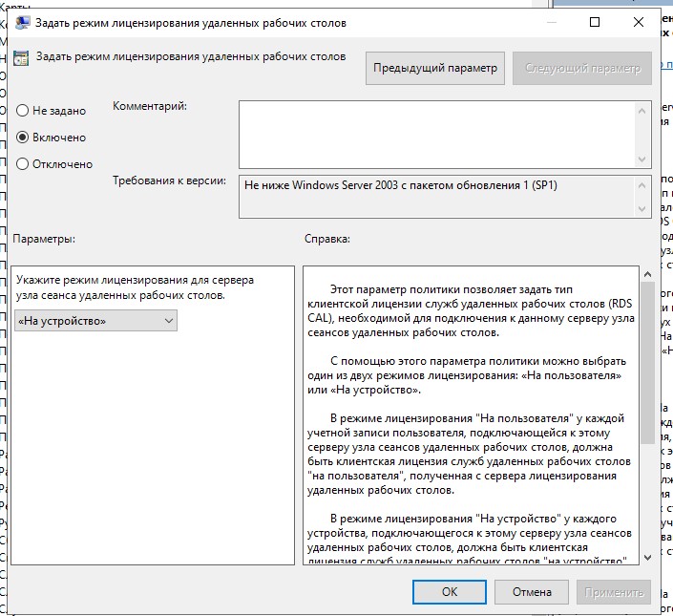
Task: Click the Справка scrollbar thumb
Action: (647, 363)
